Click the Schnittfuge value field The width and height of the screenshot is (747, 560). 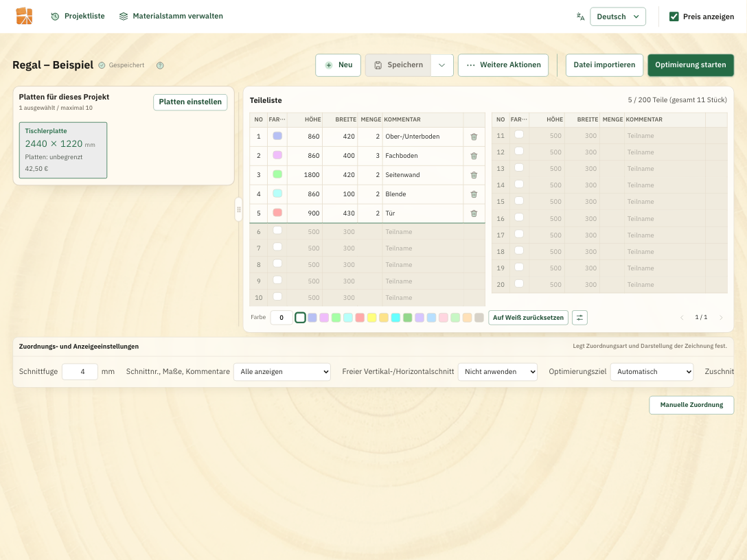pyautogui.click(x=80, y=372)
